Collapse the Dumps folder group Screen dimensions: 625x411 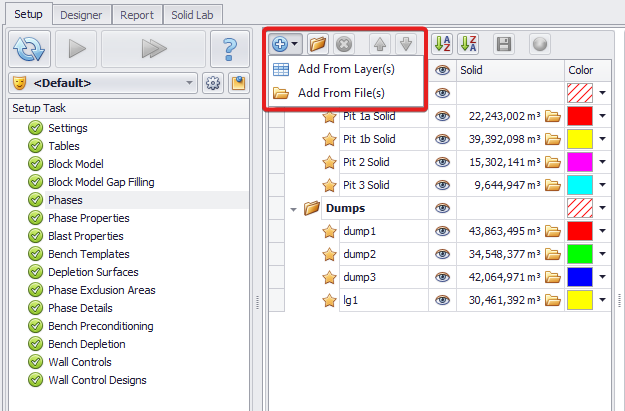tap(294, 209)
